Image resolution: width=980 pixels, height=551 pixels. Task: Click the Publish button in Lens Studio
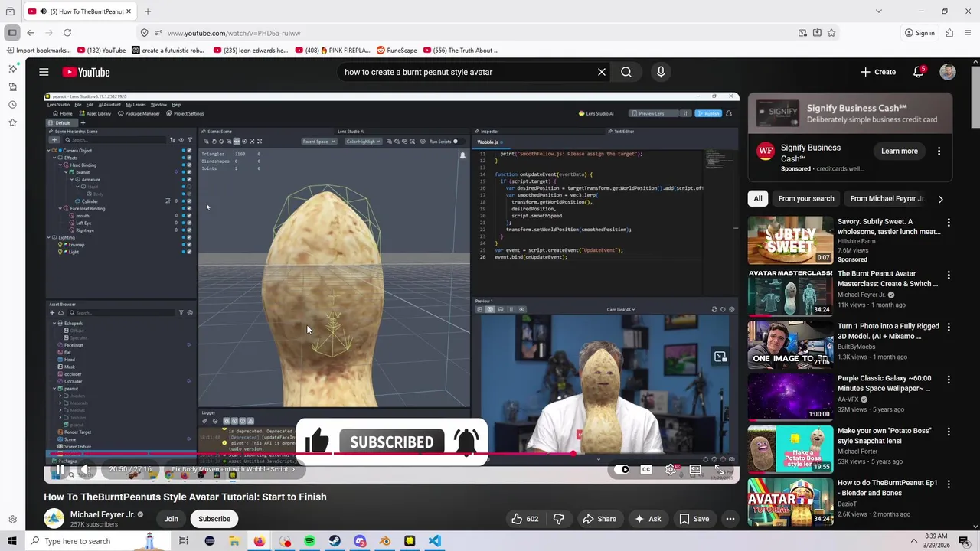(708, 113)
